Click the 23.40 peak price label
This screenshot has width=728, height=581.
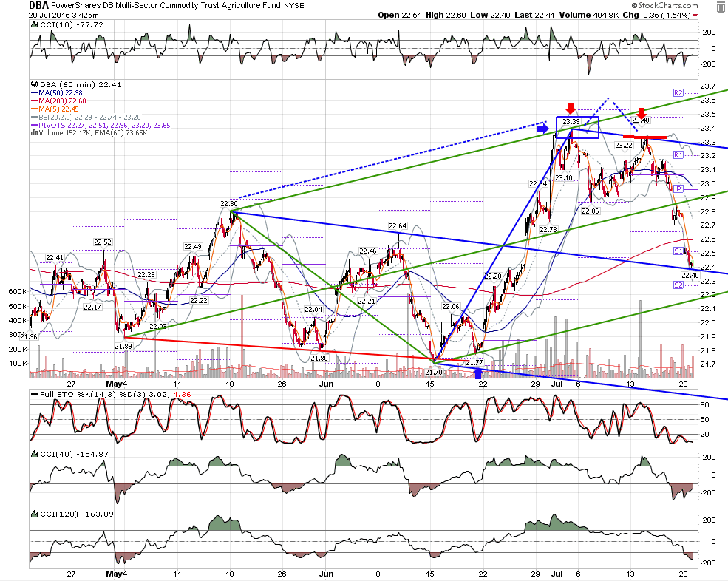point(641,120)
